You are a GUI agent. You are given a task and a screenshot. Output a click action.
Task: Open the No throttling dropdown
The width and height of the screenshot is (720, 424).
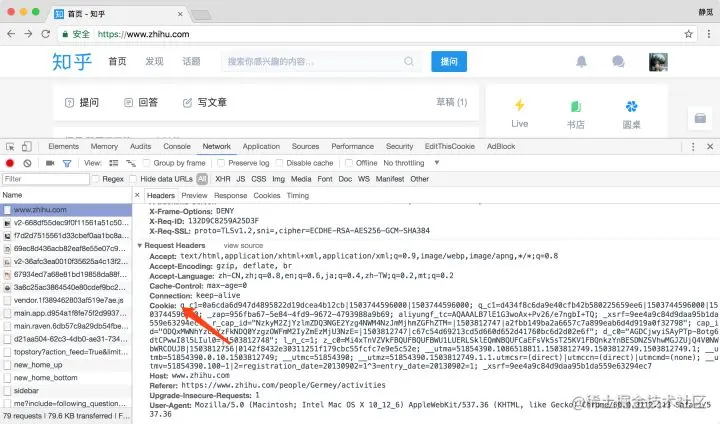tap(411, 163)
